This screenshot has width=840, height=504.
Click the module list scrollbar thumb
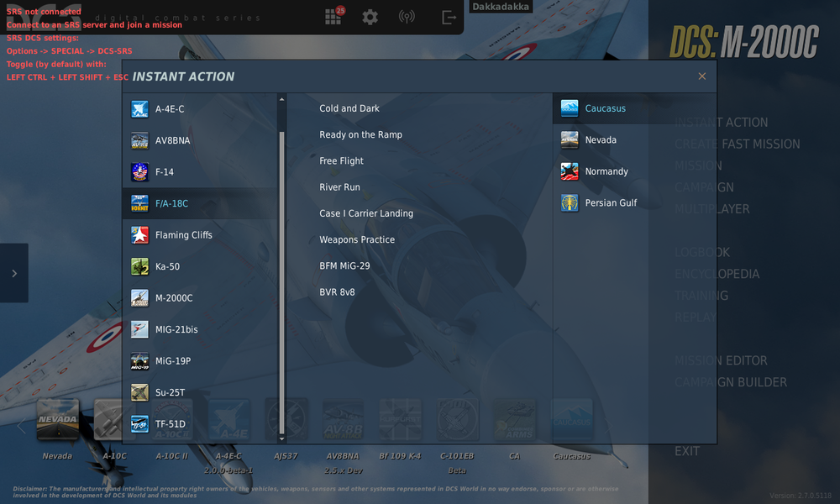(281, 282)
